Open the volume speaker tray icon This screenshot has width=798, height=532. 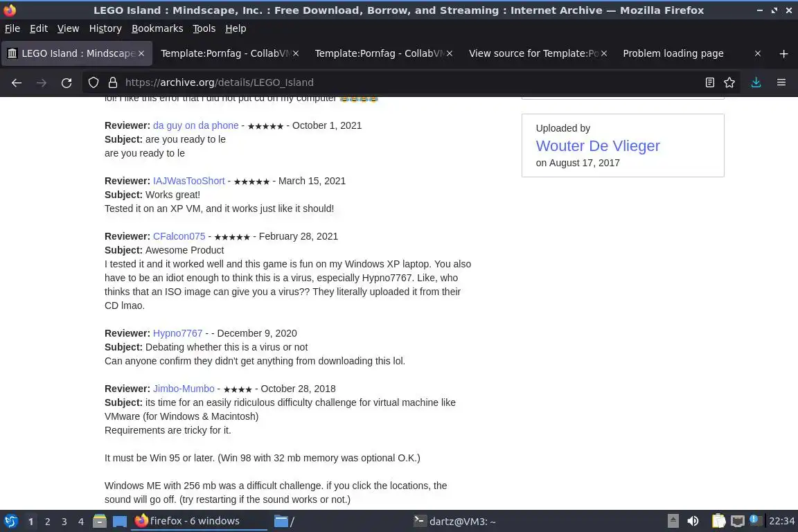(x=693, y=521)
